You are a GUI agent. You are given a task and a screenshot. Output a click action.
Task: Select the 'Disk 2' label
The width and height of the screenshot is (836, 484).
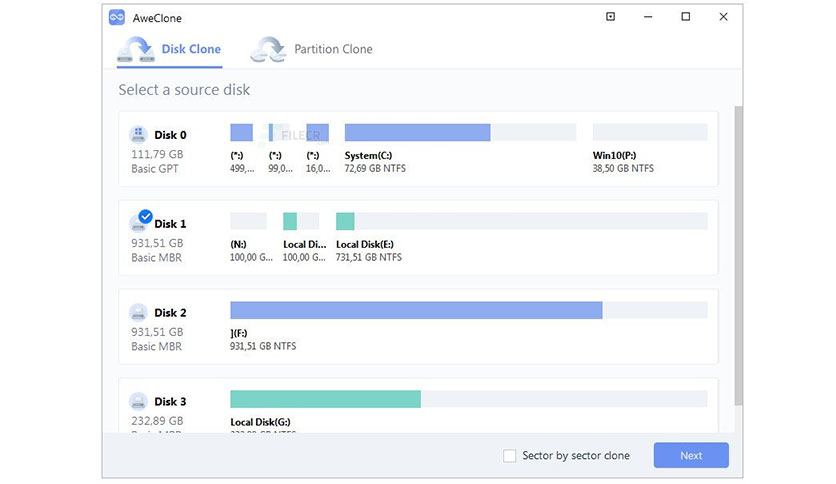pyautogui.click(x=171, y=313)
